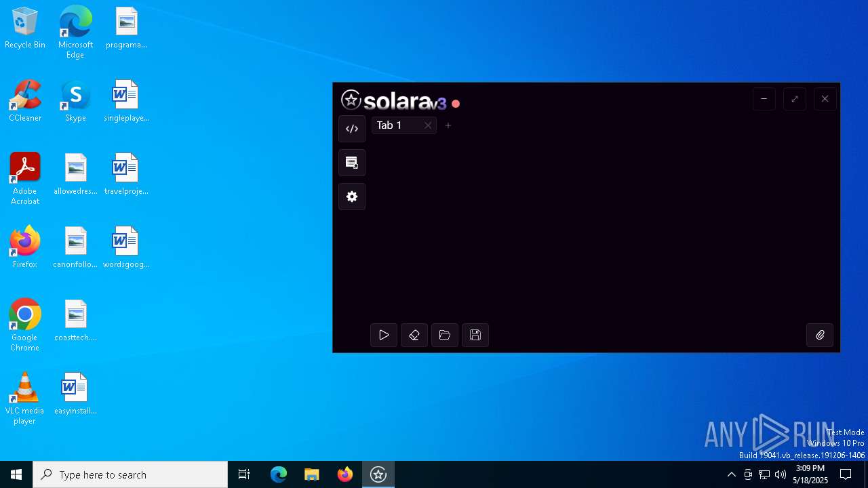Open the Windows Start menu

coord(16,474)
